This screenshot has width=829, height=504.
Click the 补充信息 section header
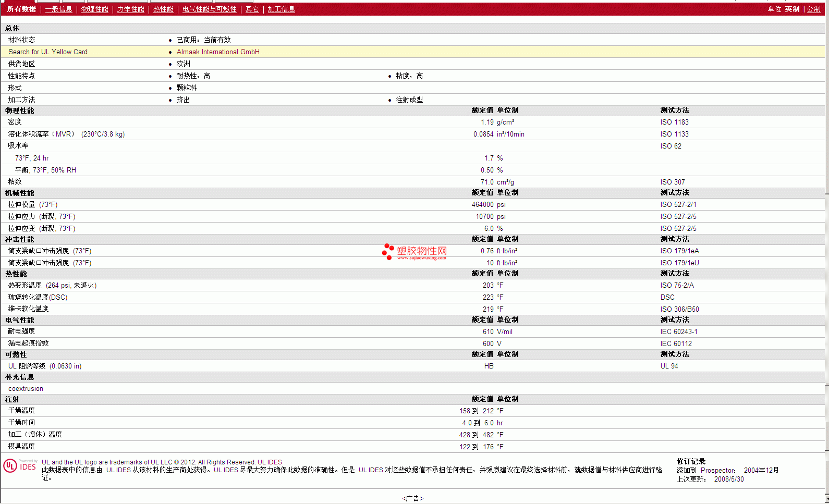(x=20, y=377)
